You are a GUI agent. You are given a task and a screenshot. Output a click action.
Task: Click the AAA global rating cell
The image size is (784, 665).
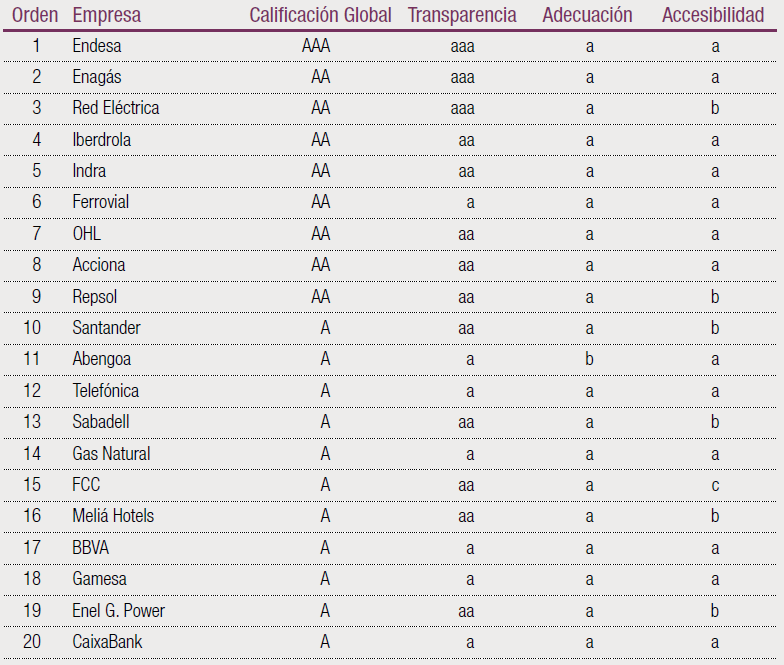tap(316, 45)
